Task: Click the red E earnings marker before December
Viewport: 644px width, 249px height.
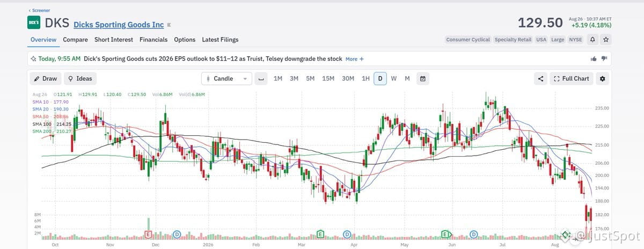Action: click(x=149, y=234)
